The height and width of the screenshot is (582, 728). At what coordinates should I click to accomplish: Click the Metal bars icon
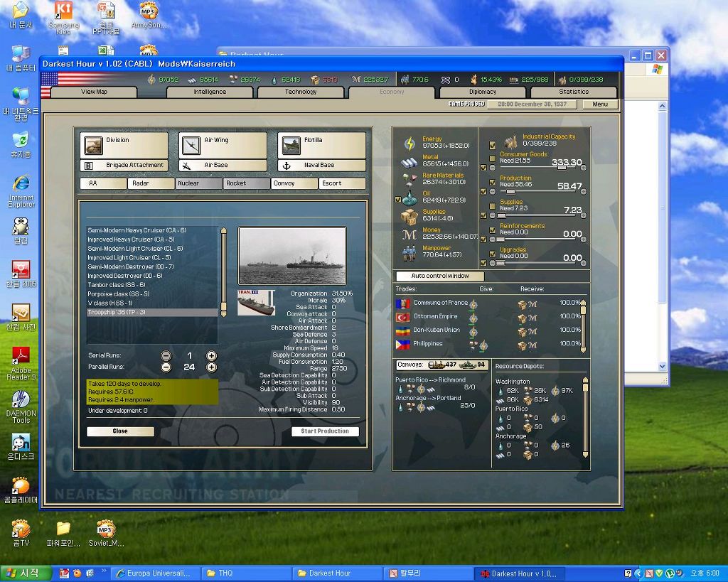(409, 162)
